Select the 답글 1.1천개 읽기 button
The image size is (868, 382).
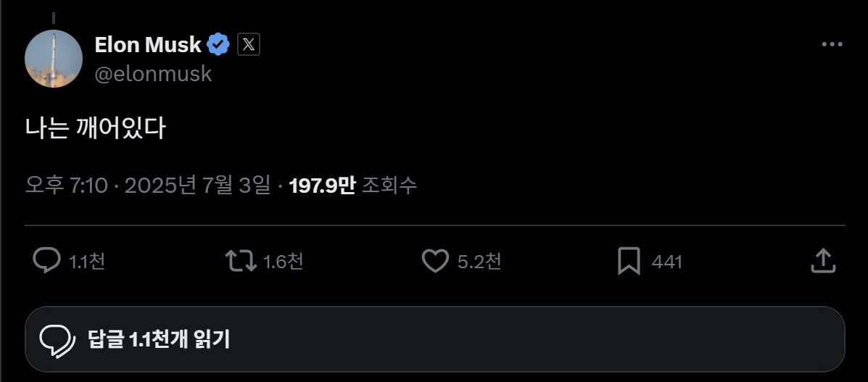coord(435,339)
